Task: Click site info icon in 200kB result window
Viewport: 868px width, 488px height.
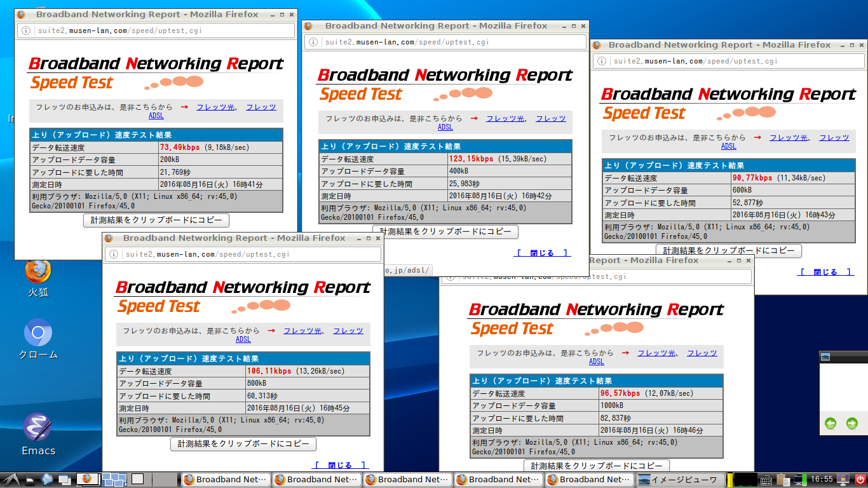Action: click(x=26, y=30)
